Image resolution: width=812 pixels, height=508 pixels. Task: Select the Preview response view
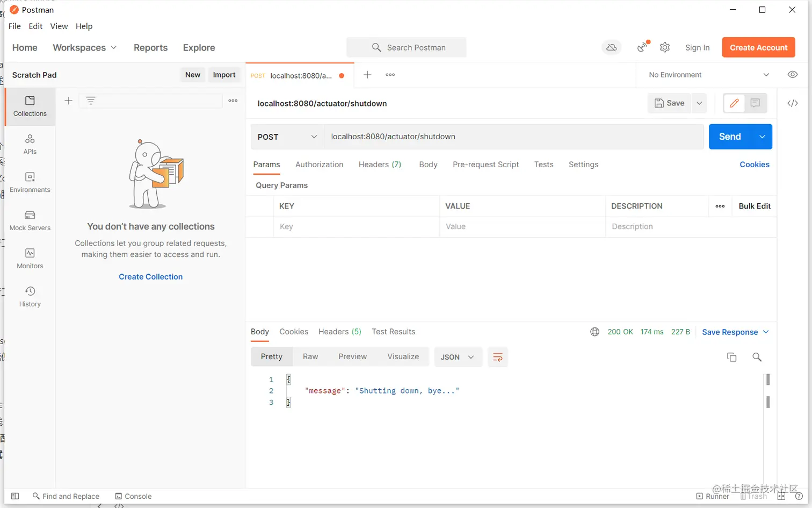(x=352, y=356)
